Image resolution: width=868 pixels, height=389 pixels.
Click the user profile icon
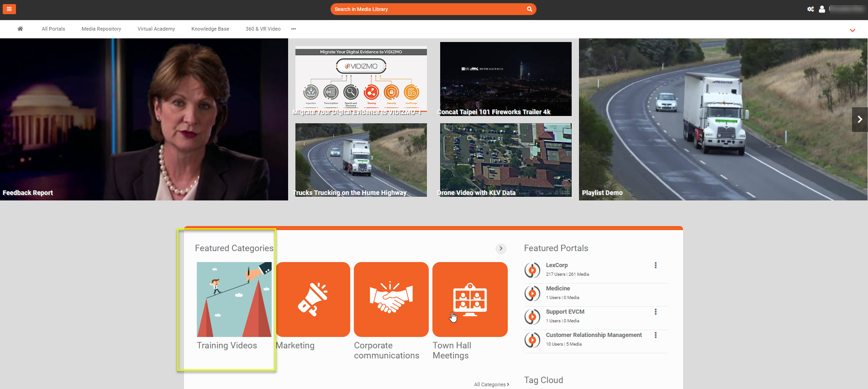[822, 9]
